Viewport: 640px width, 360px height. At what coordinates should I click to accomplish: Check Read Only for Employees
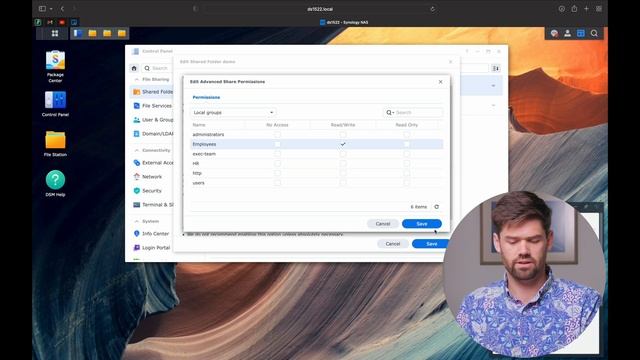click(407, 144)
